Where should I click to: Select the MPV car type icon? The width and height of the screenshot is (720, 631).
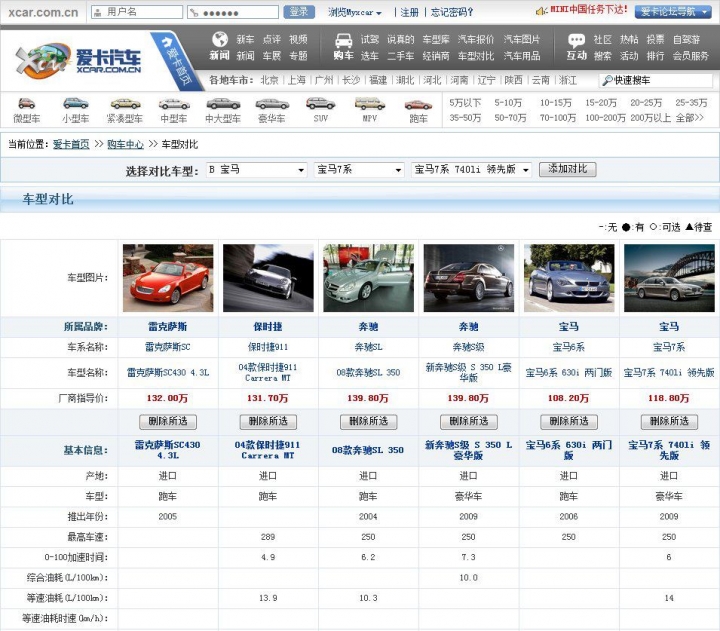tap(370, 104)
